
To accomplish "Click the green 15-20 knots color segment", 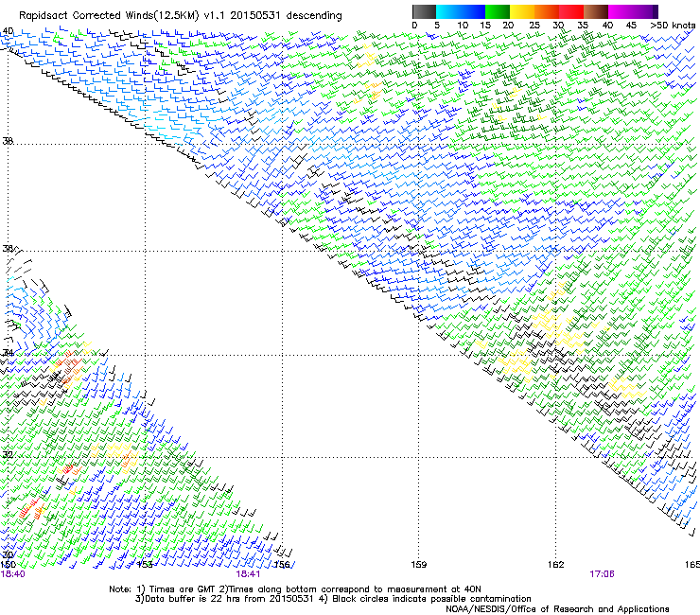I will click(498, 11).
